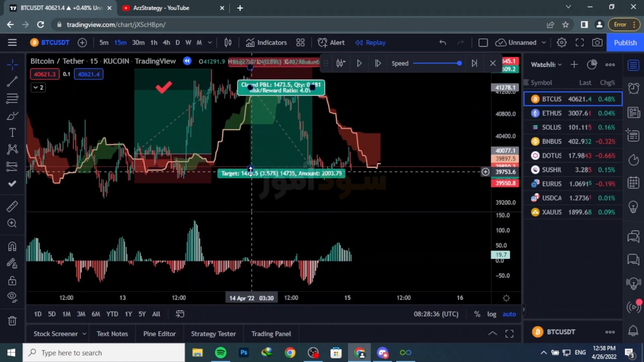Select the brush drawing tool
This screenshot has width=644, height=362.
pos(12,115)
